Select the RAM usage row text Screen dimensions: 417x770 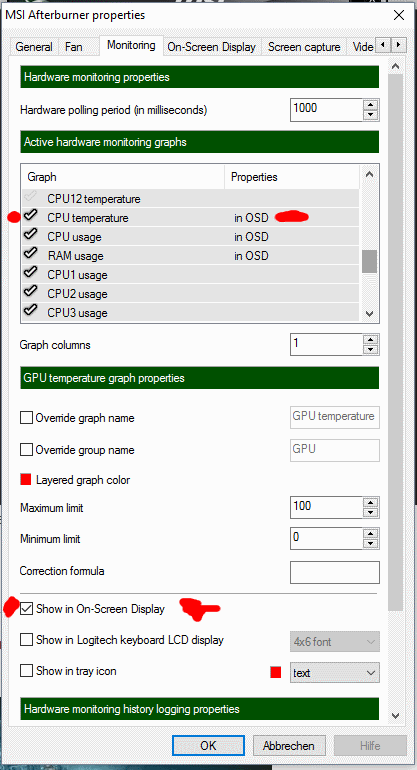(75, 256)
